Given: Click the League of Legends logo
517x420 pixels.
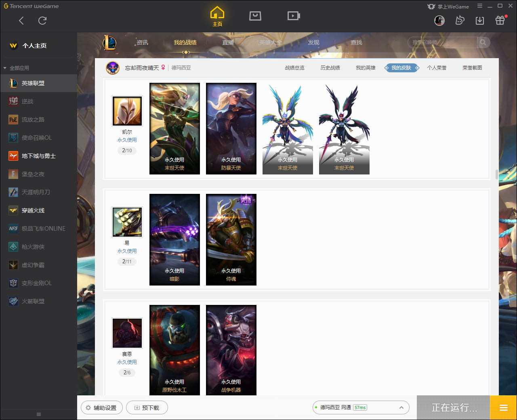Looking at the screenshot, I should (x=109, y=42).
